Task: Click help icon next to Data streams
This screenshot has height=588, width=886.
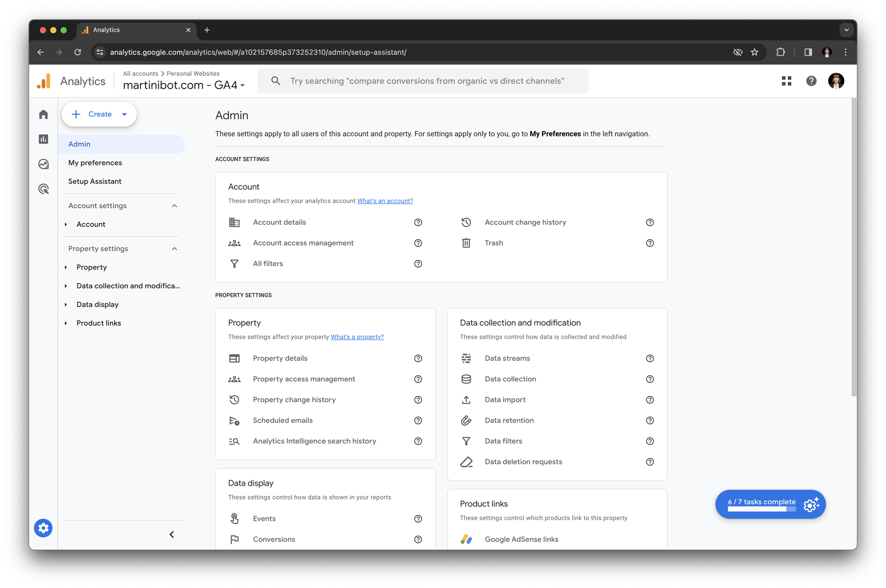Action: [650, 358]
